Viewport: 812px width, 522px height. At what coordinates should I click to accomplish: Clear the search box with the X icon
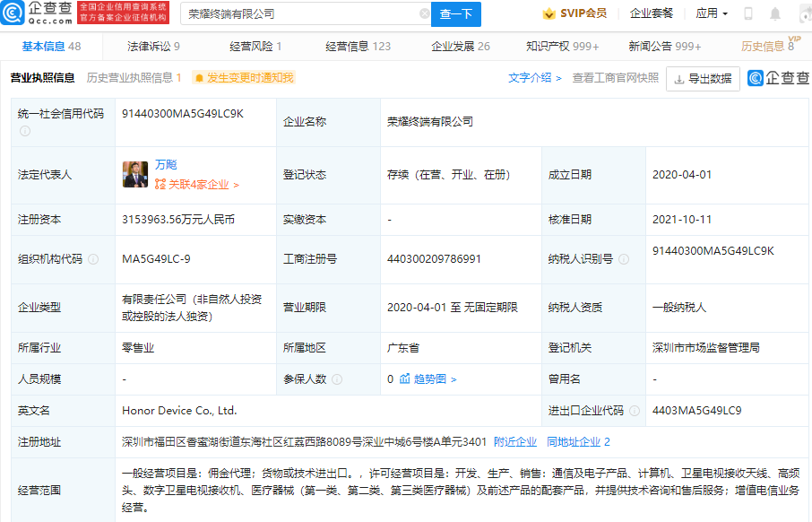click(x=425, y=14)
